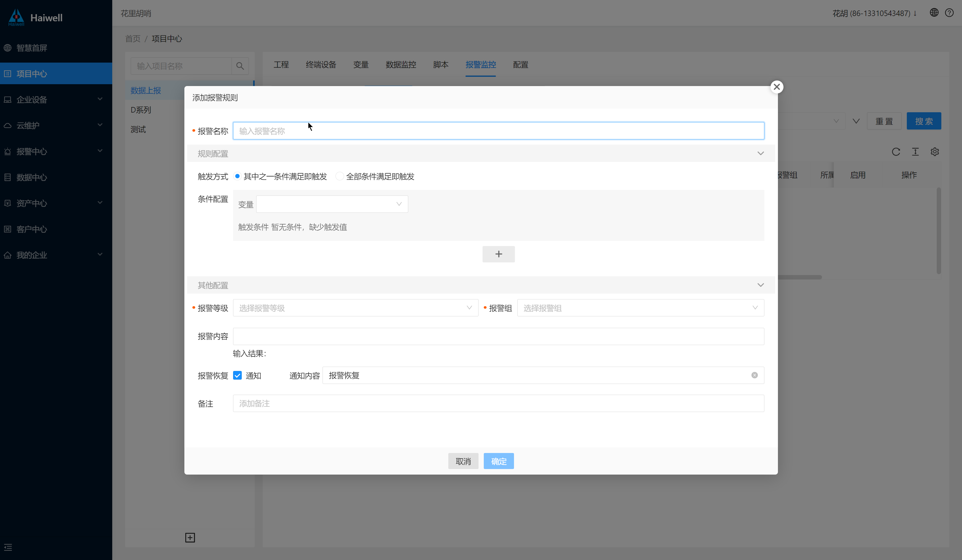Select 其中之一条件满足即触发 radio option
This screenshot has height=560, width=962.
237,176
